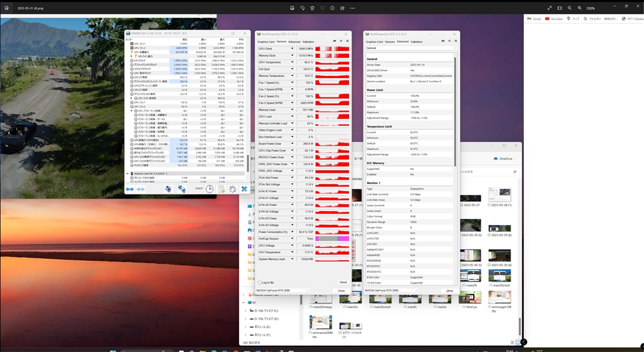Click the HWiNFO clock timer icon
This screenshot has width=644, height=352.
coord(209,189)
